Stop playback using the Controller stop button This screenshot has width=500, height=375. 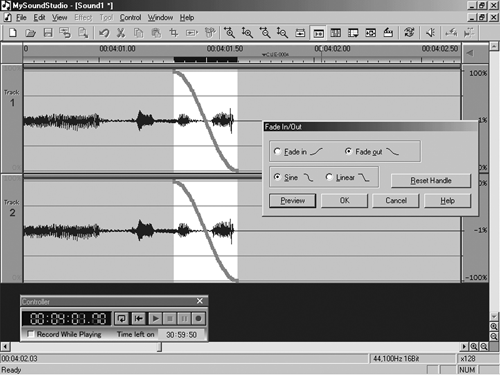[170, 318]
